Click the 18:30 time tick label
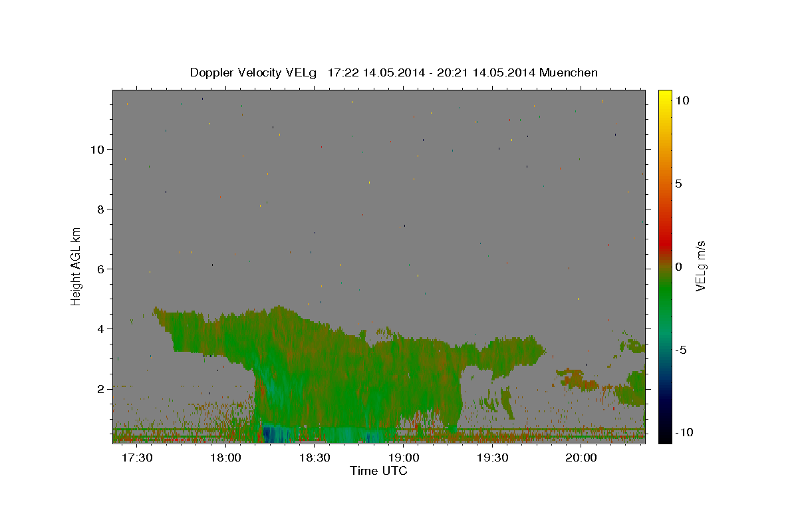798x532 pixels. point(315,458)
